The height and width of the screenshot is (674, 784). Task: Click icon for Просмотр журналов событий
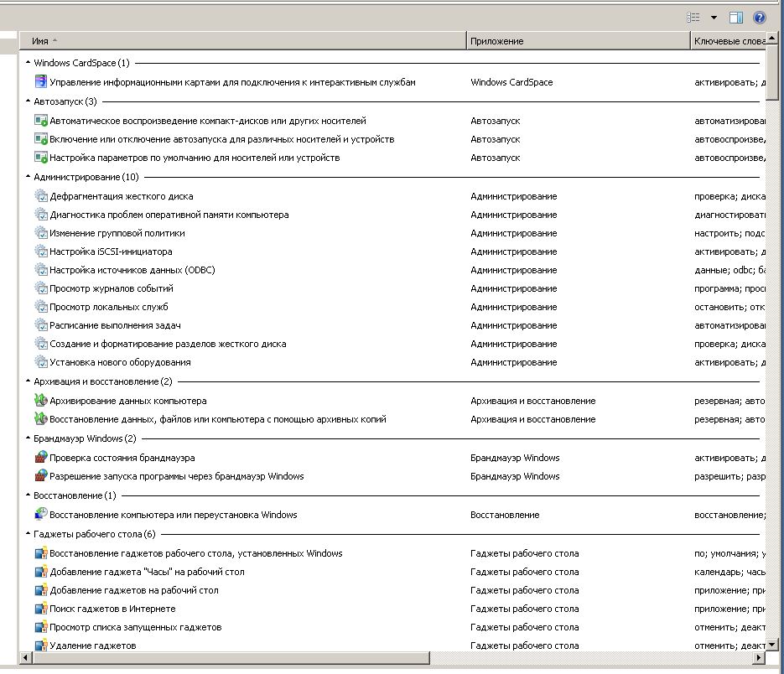[x=41, y=288]
